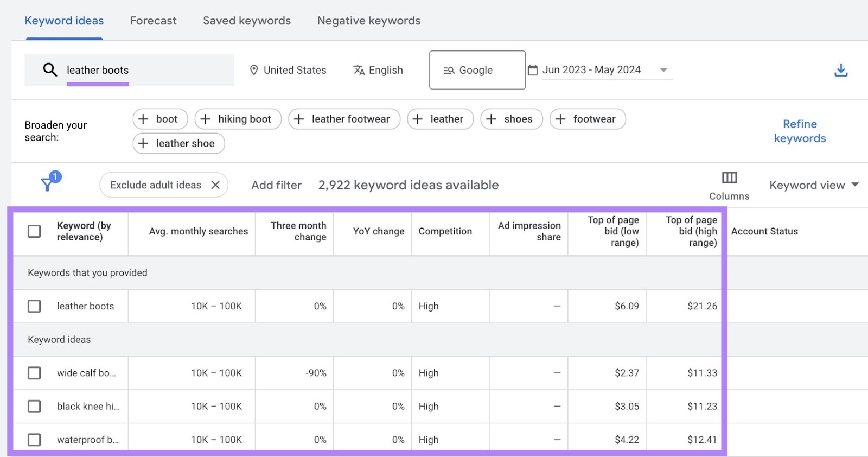The width and height of the screenshot is (868, 457).
Task: Sort by Keyword (by relevance) header
Action: tap(84, 231)
